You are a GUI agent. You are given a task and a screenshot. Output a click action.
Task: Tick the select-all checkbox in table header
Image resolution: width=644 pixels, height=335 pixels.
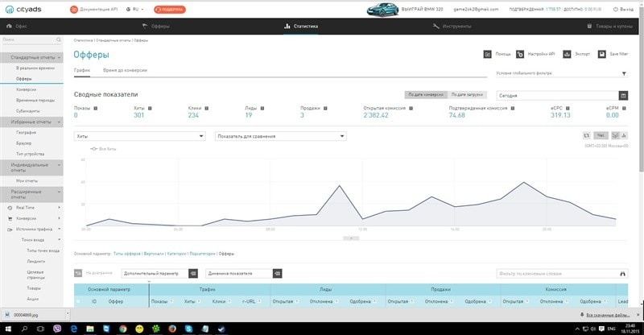coord(78,301)
